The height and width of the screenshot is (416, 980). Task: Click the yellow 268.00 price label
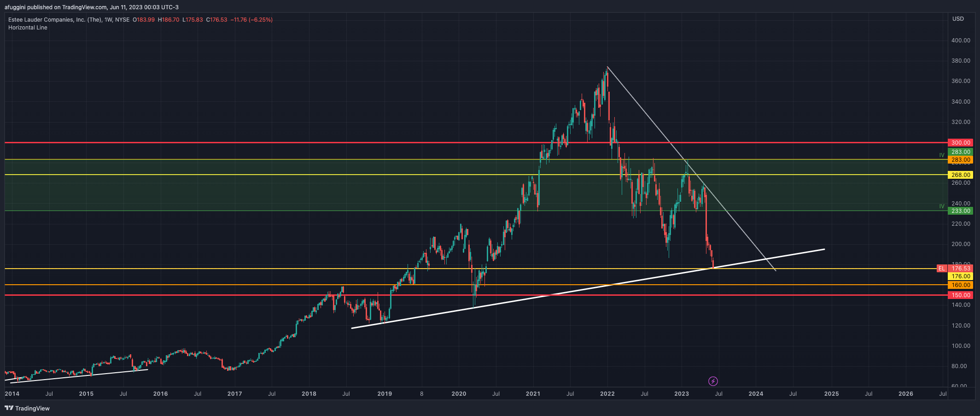coord(961,175)
